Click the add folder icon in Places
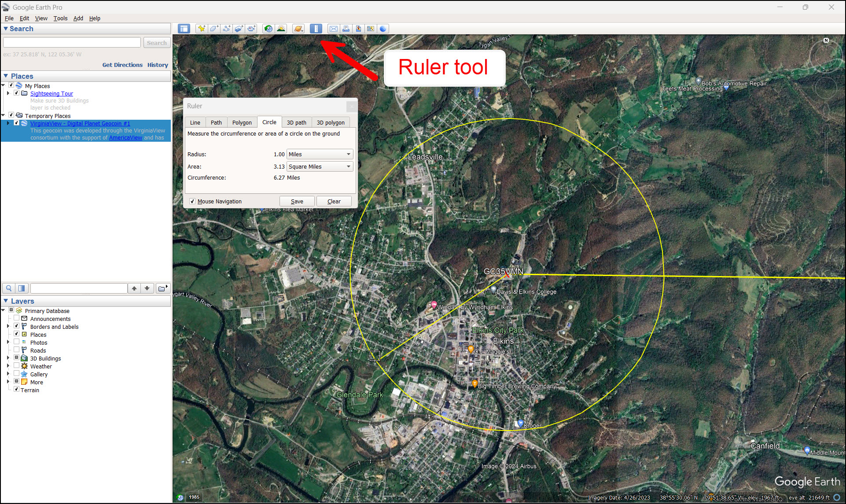The image size is (846, 504). pyautogui.click(x=163, y=288)
